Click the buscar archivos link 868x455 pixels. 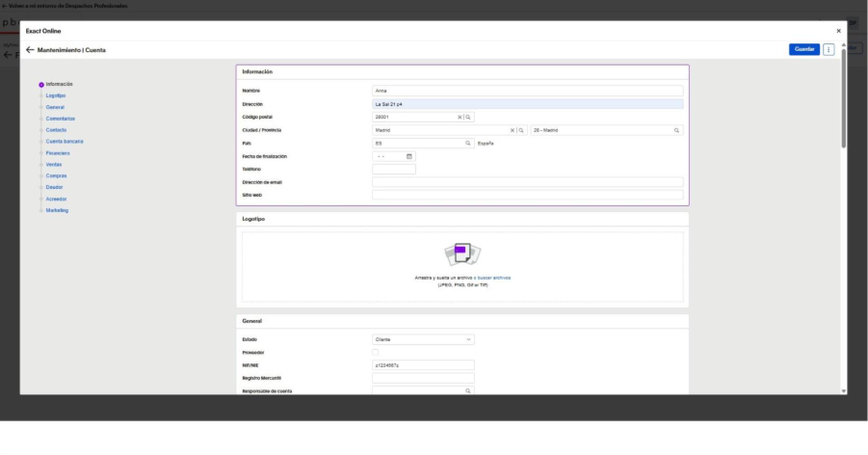coord(494,278)
